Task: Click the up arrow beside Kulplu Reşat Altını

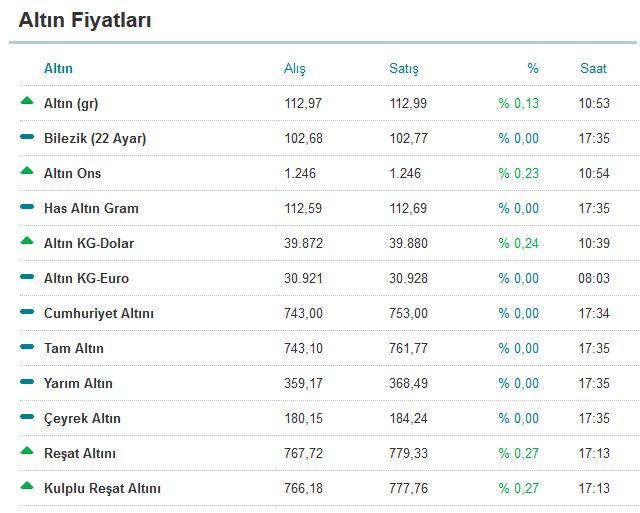Action: (27, 486)
